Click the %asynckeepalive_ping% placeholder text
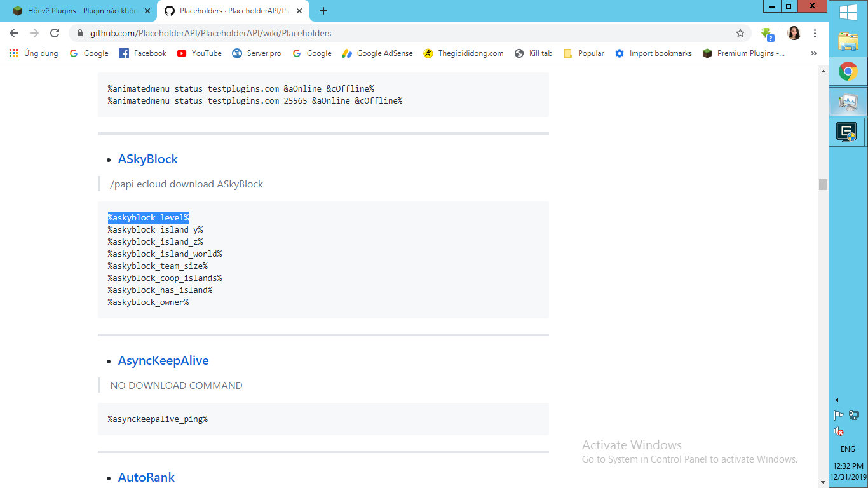 pos(158,419)
